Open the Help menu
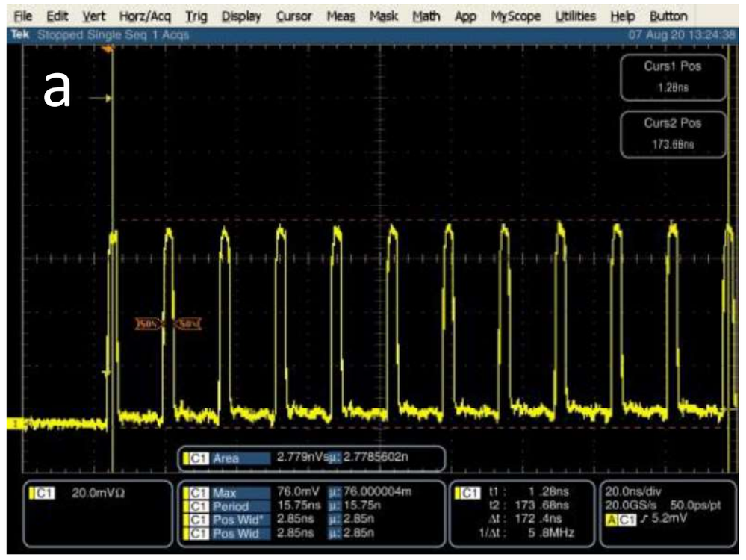The height and width of the screenshot is (560, 746). [x=623, y=16]
